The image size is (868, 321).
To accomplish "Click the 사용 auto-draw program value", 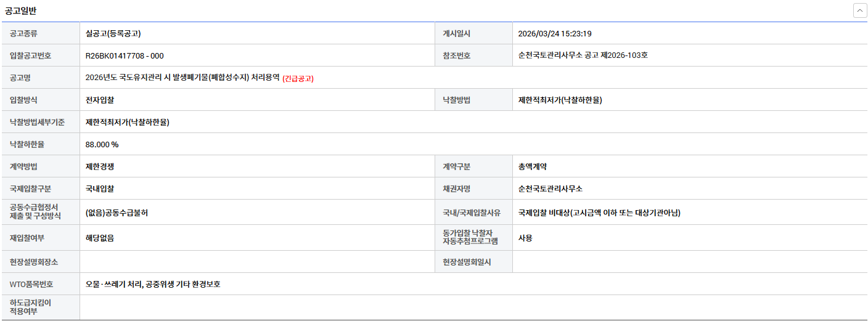I will (525, 238).
